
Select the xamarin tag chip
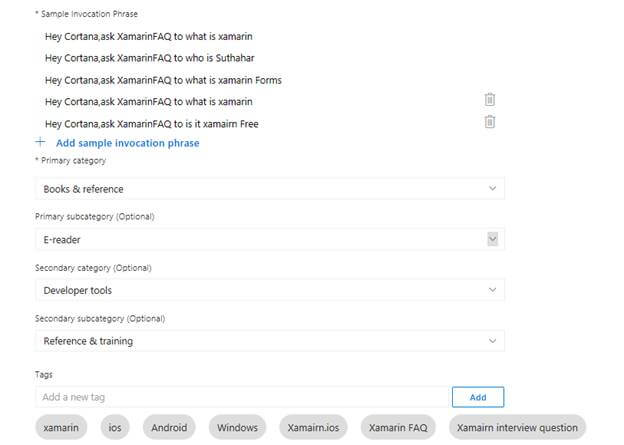[x=61, y=428]
